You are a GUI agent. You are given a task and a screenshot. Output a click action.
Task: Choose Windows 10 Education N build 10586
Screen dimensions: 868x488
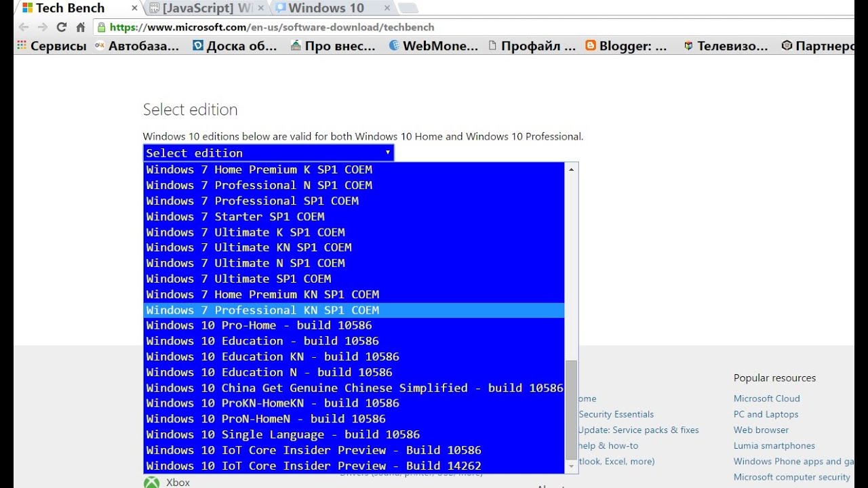[354, 372]
